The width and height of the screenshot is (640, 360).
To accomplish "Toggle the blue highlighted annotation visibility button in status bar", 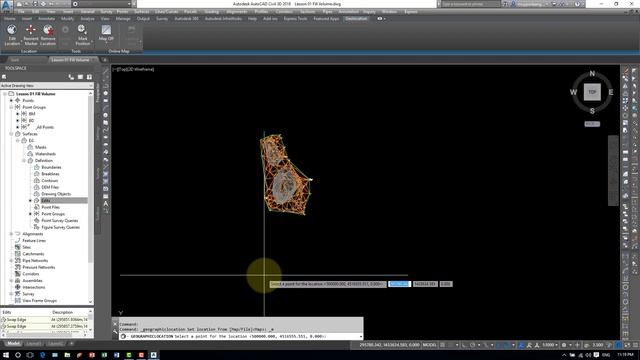I will [x=521, y=345].
